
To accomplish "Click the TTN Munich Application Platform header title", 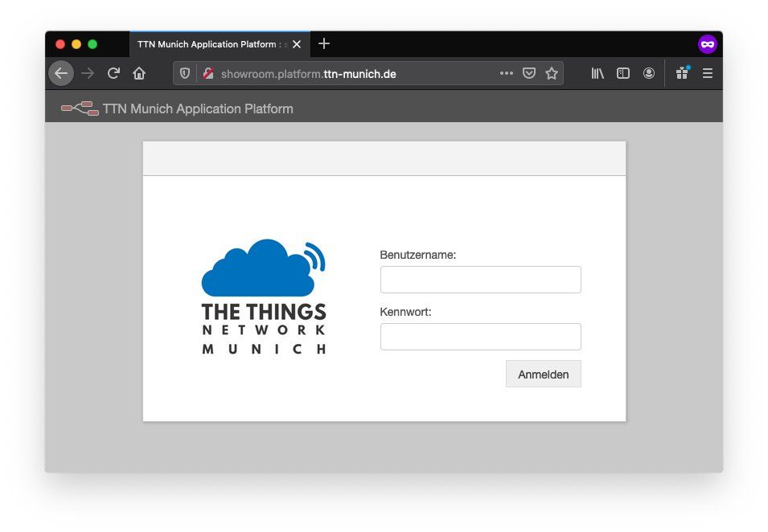I will pyautogui.click(x=198, y=108).
